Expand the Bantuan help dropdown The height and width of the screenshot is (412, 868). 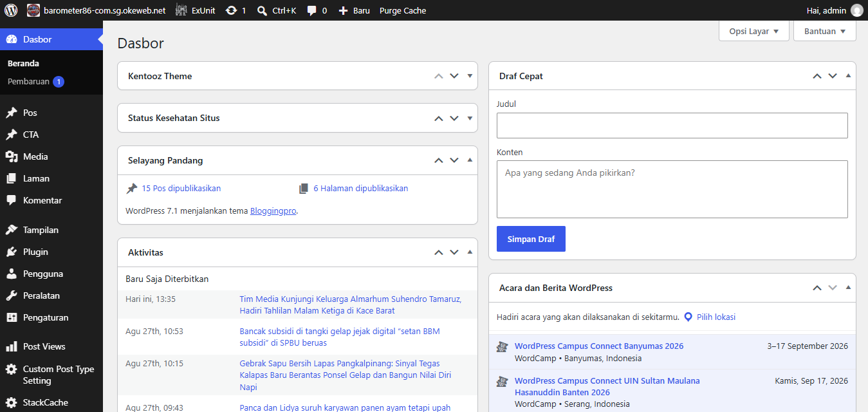pyautogui.click(x=825, y=31)
